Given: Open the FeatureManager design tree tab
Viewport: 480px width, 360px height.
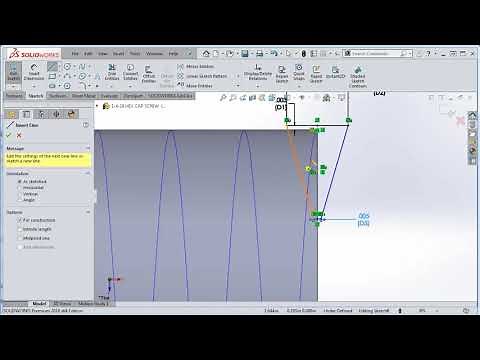Looking at the screenshot, I should (x=12, y=114).
